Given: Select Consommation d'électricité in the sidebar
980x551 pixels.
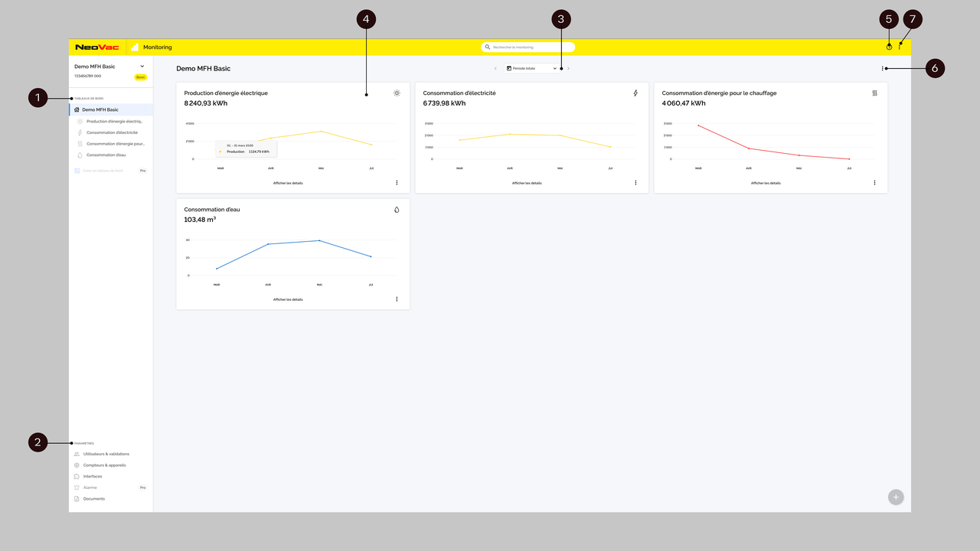Looking at the screenshot, I should 111,132.
